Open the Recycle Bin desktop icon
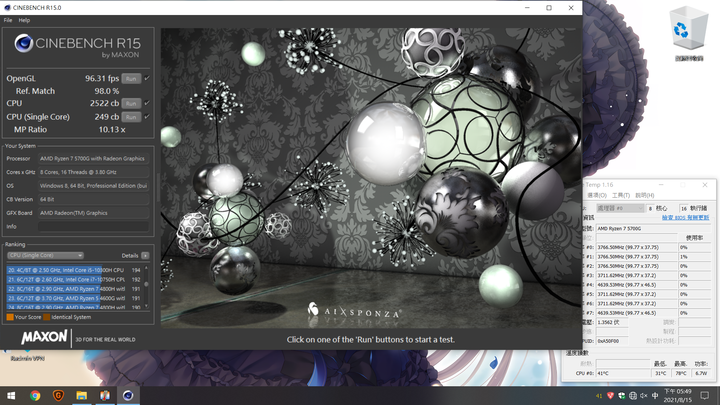This screenshot has height=405, width=720. (689, 34)
